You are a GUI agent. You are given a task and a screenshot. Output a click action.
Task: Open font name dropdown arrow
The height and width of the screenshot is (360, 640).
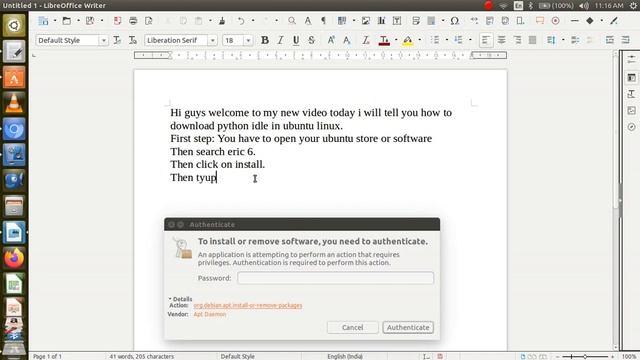212,40
